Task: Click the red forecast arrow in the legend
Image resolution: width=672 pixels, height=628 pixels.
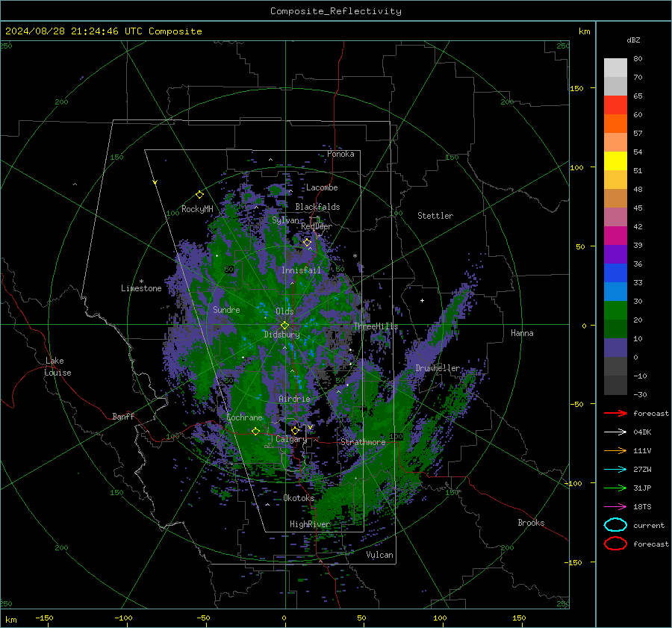Action: pos(615,413)
